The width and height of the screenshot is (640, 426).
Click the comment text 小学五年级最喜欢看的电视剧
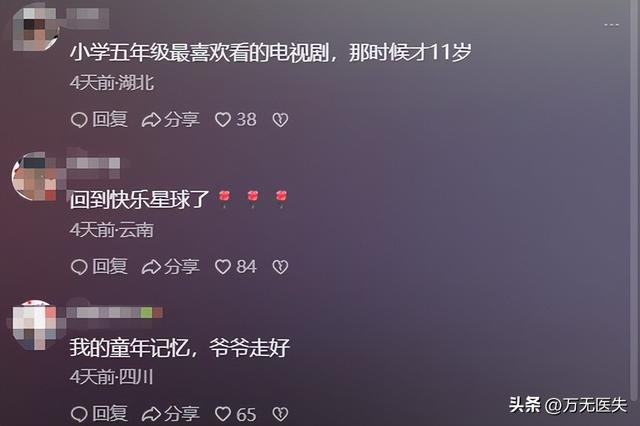(200, 53)
